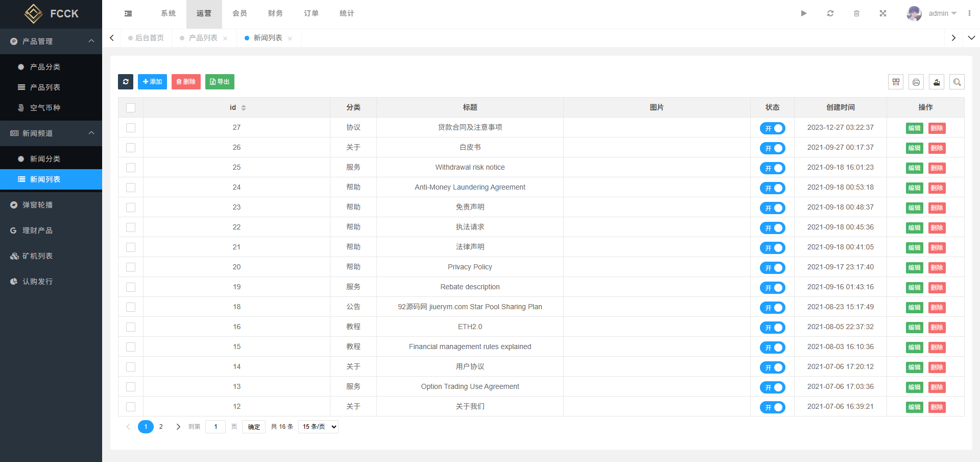Check the 白皮书 row checkbox
980x462 pixels.
(131, 148)
